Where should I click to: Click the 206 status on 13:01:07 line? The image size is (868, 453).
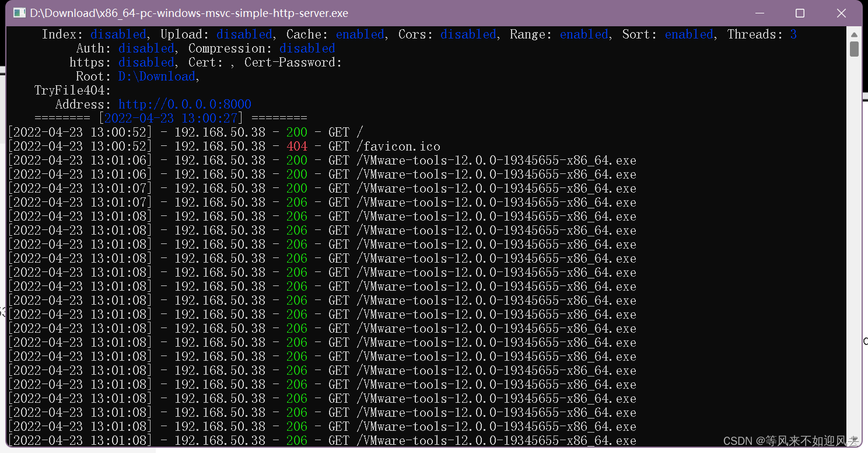coord(297,203)
